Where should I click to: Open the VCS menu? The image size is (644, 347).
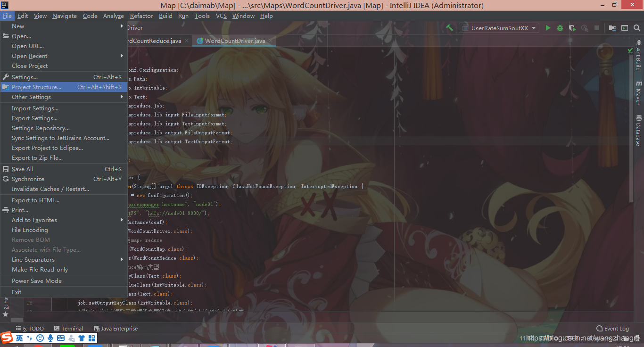(221, 16)
